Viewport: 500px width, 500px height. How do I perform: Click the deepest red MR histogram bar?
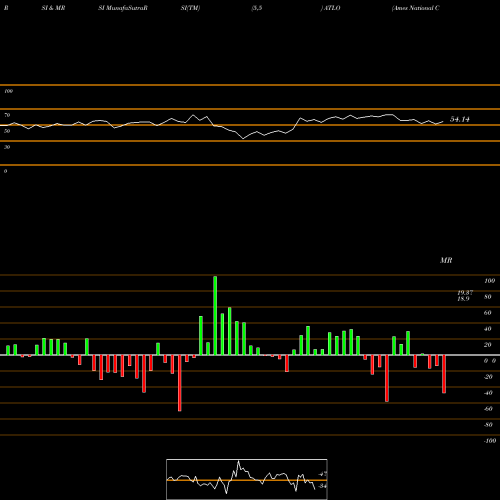180,383
